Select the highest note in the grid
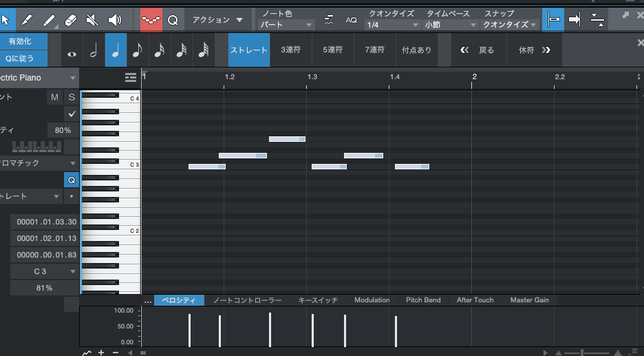The width and height of the screenshot is (644, 356). [x=287, y=139]
